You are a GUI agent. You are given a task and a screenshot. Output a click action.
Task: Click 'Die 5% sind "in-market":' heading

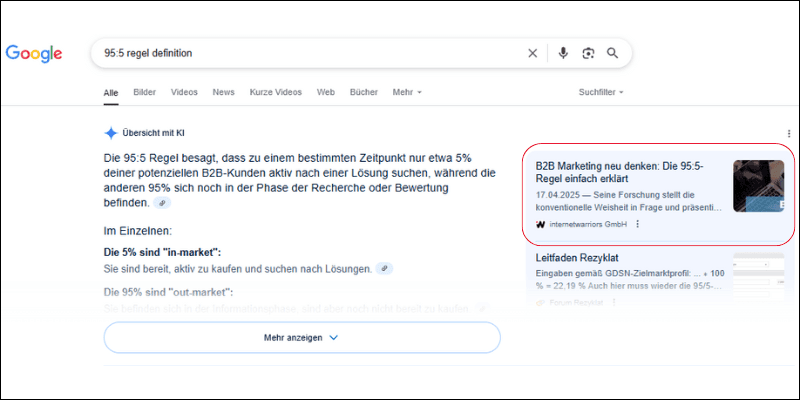pos(162,253)
